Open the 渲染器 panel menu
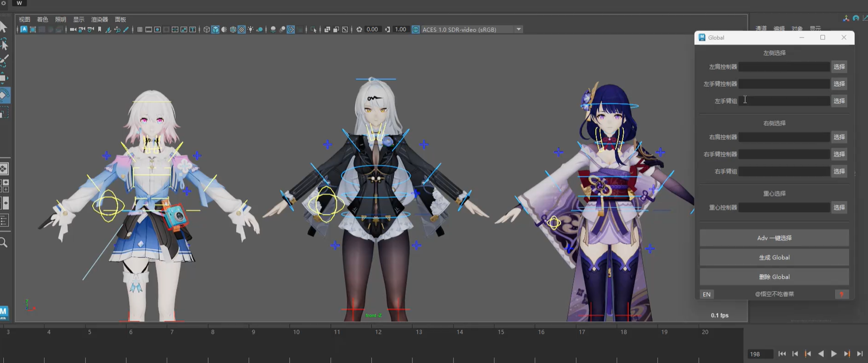The image size is (868, 363). [99, 19]
